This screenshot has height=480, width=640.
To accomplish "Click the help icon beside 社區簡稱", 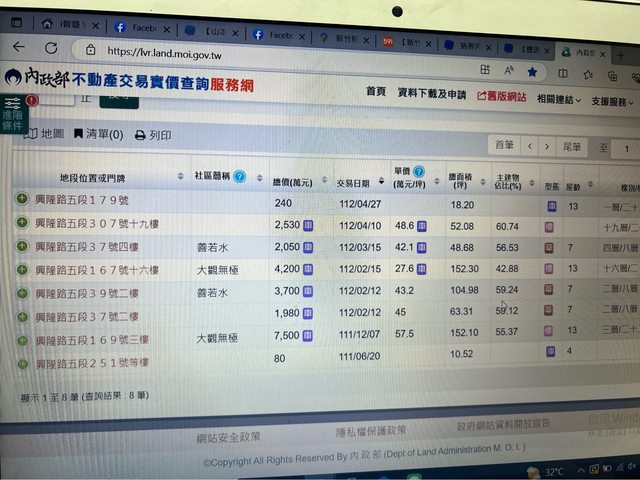I will pos(239,176).
